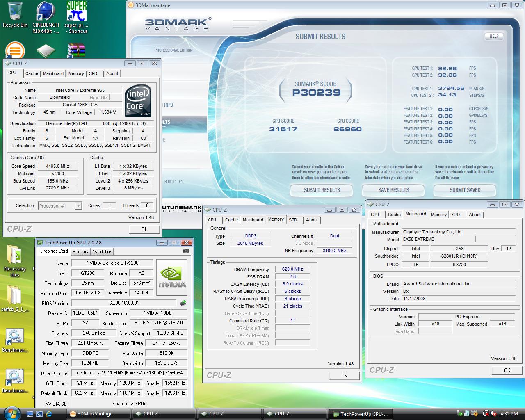Screen dimensions: 525x420
Task: Click the Memory Type field DDR3
Action: click(250, 236)
